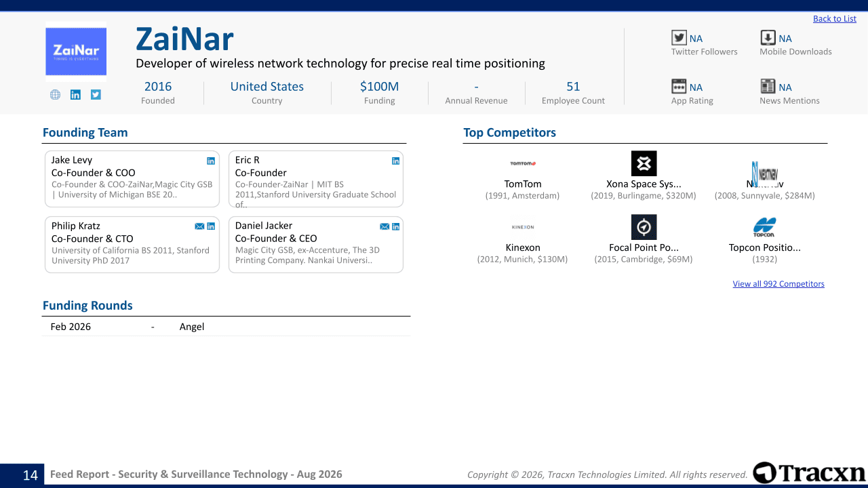The height and width of the screenshot is (488, 868).
Task: Click App Rating label
Action: [x=692, y=101]
